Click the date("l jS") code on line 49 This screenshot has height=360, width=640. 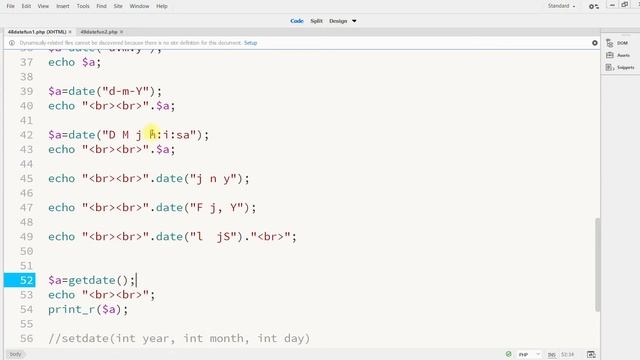[172, 236]
